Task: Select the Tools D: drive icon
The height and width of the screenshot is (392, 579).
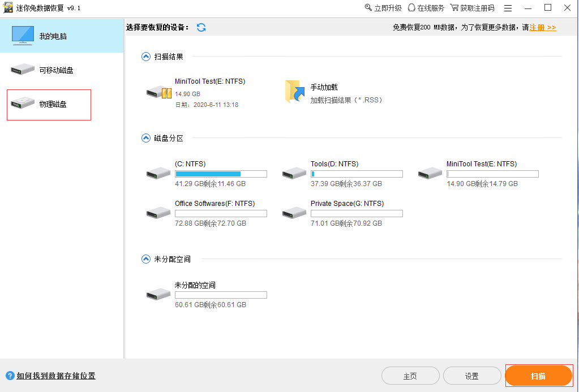Action: tap(294, 173)
